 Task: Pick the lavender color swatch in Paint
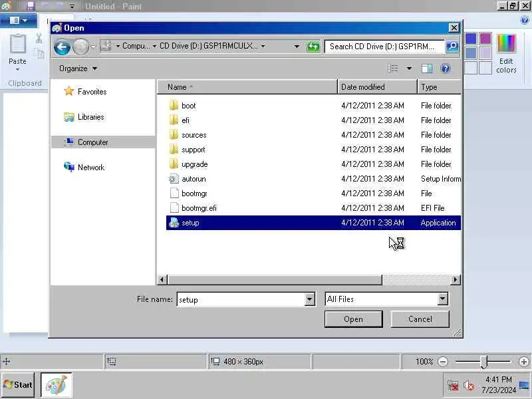(485, 53)
